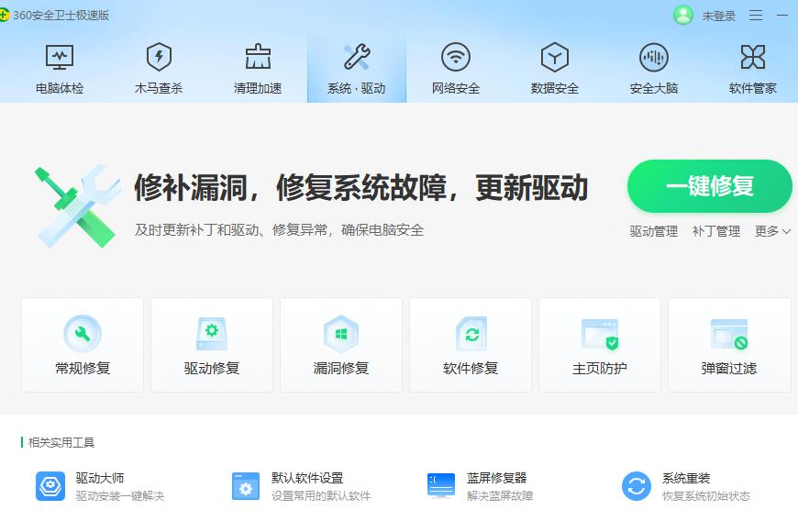
Task: Click the 主页防护 browser shield icon
Action: (600, 335)
